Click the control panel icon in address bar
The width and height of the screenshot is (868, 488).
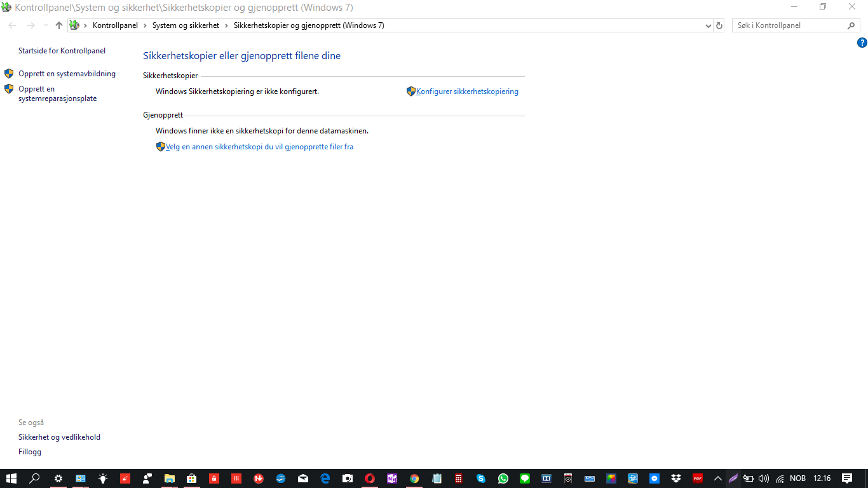[x=74, y=25]
